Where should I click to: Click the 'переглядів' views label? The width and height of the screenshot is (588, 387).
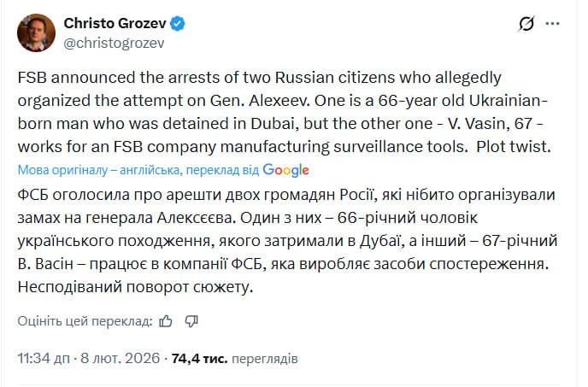[264, 358]
